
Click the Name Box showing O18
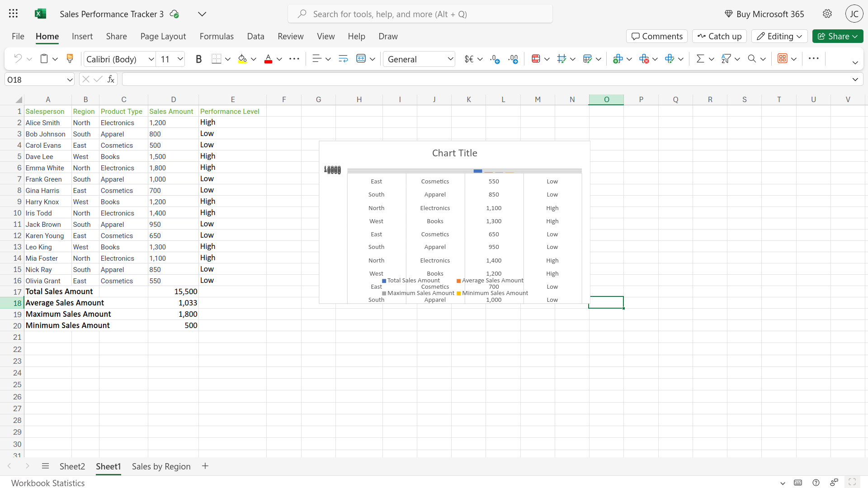(35, 80)
